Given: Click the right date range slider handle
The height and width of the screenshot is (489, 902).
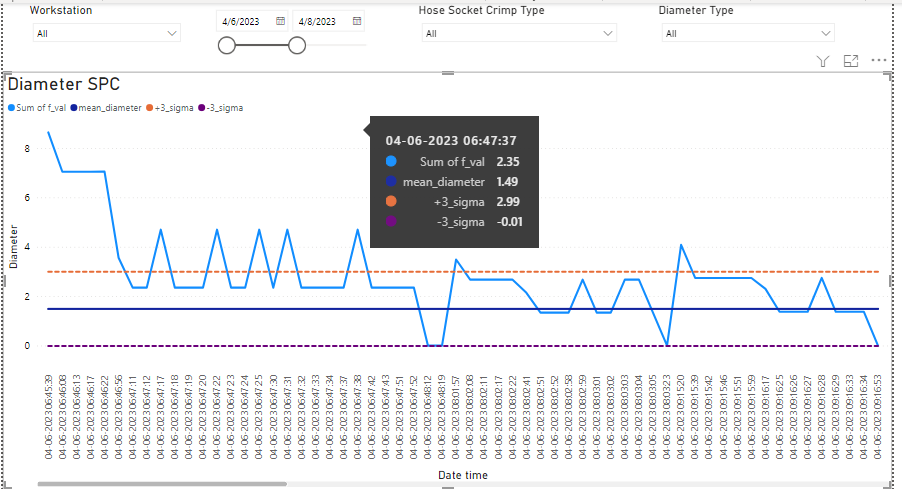Looking at the screenshot, I should click(x=297, y=45).
